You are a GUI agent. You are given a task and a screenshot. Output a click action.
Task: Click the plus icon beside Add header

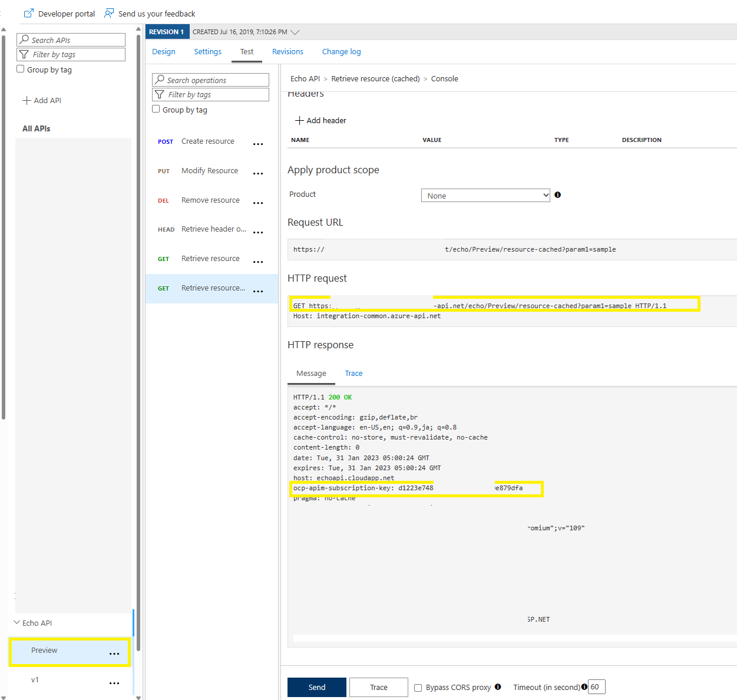pos(299,120)
